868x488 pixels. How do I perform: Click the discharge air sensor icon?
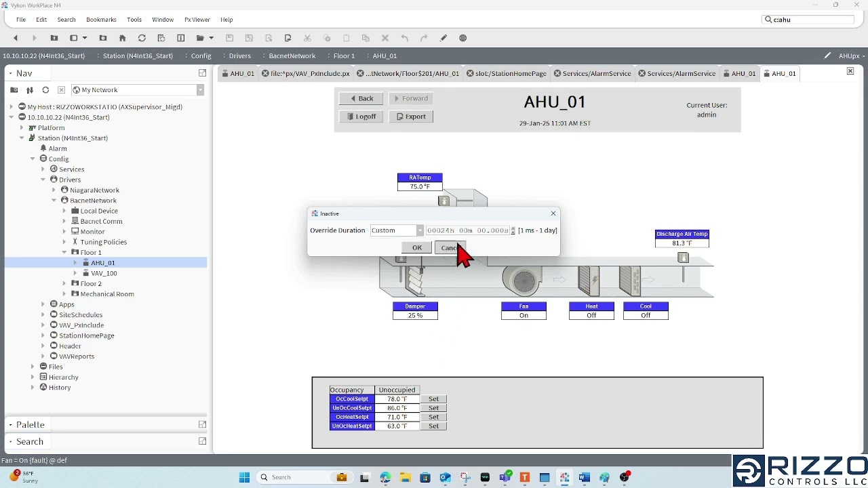pos(683,258)
